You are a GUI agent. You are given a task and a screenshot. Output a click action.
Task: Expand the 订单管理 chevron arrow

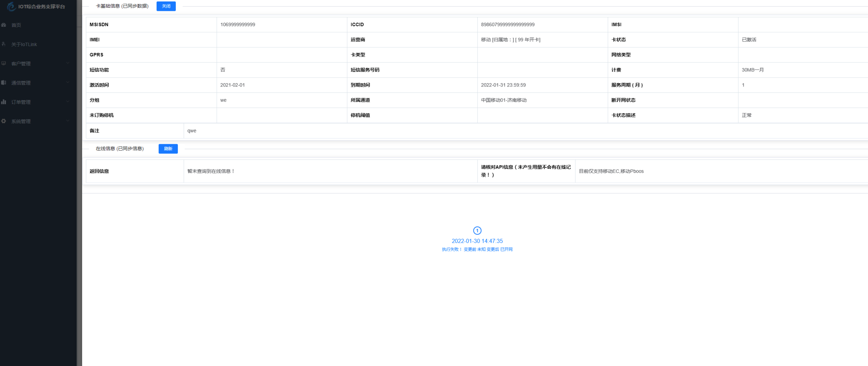68,101
